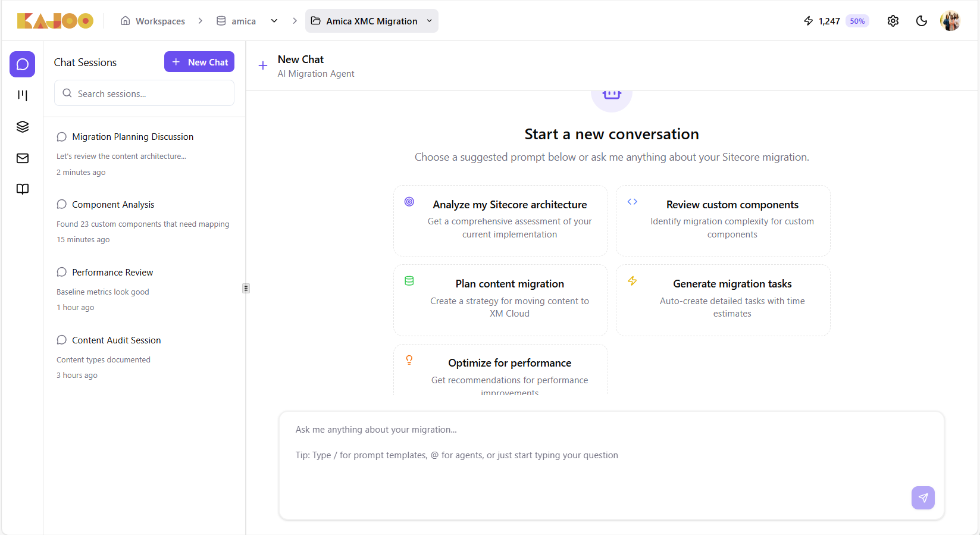Open the book documentation sidebar icon
Viewport: 980px width, 535px height.
coord(23,189)
